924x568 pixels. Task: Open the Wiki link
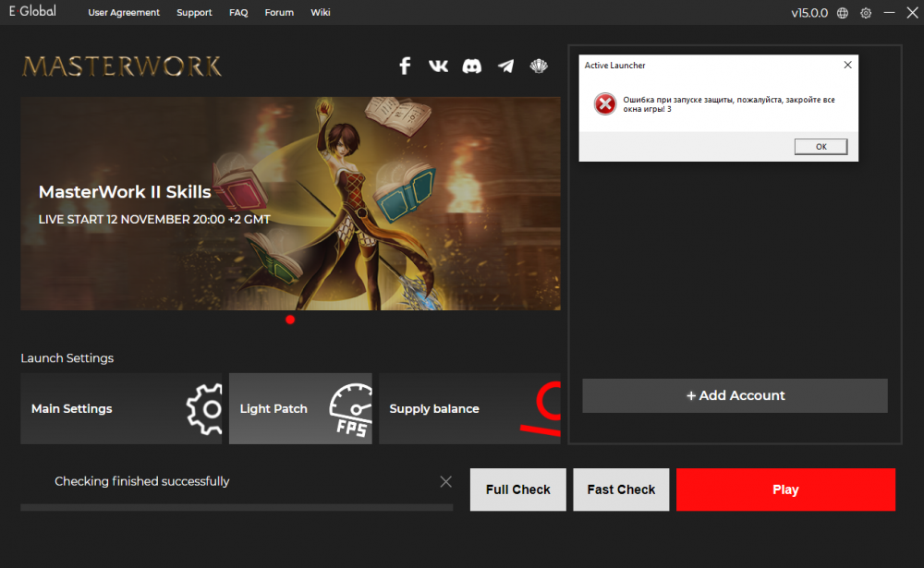pos(321,13)
